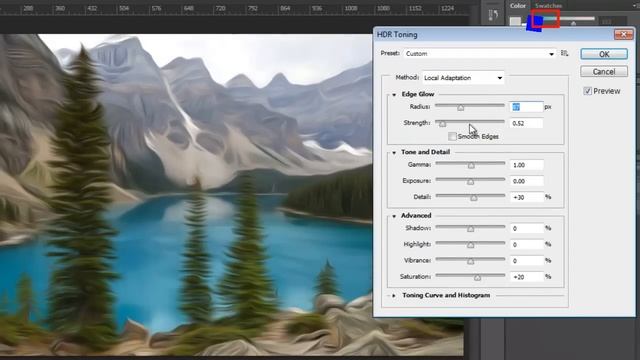Click the Exposure value field 0.00
640x360 pixels.
pos(527,181)
